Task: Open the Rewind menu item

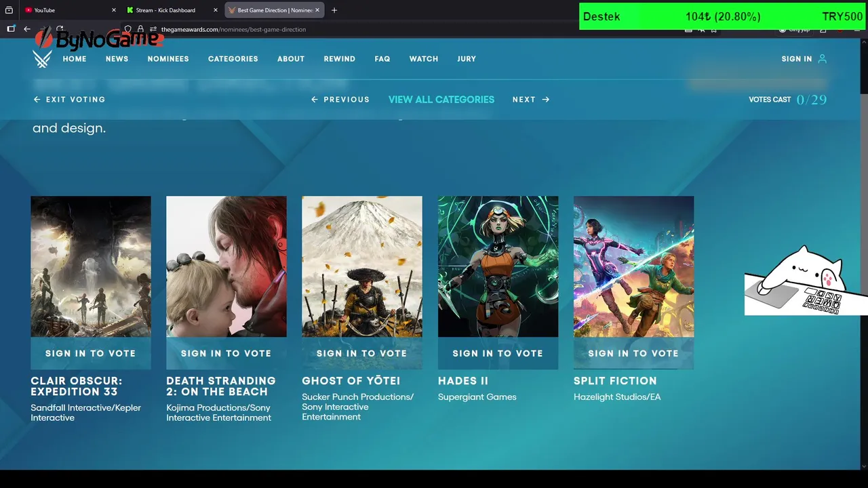Action: [340, 59]
